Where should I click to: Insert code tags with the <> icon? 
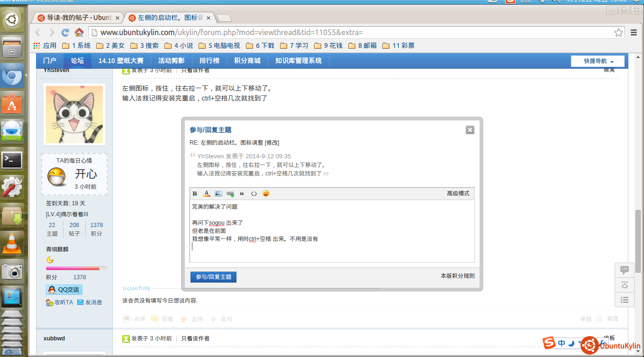[x=254, y=194]
